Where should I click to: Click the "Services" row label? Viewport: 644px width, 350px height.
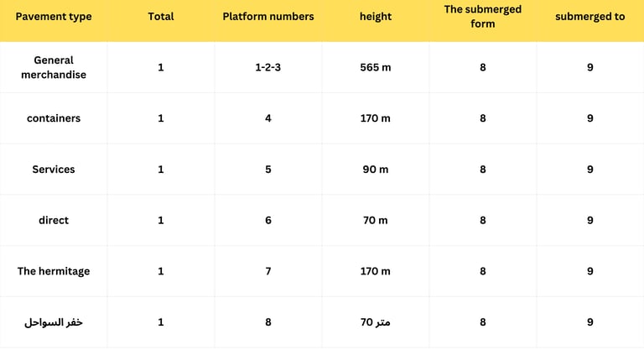(x=54, y=170)
